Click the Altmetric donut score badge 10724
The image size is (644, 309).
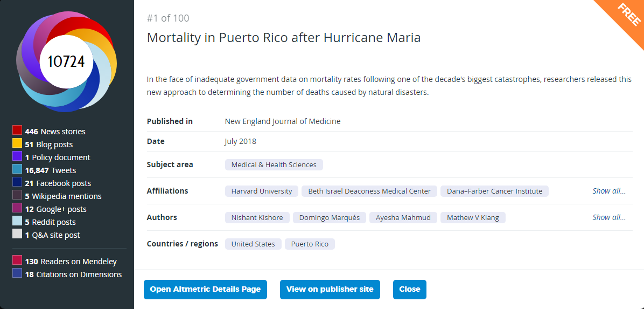click(67, 61)
